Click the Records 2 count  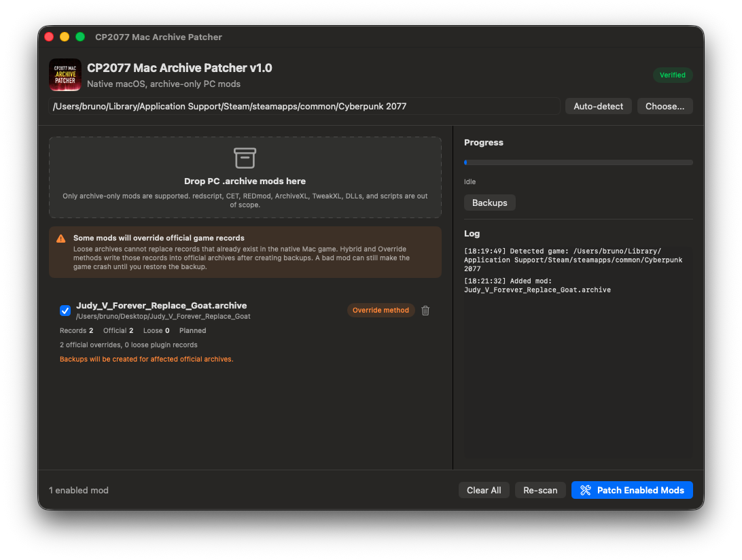(76, 330)
